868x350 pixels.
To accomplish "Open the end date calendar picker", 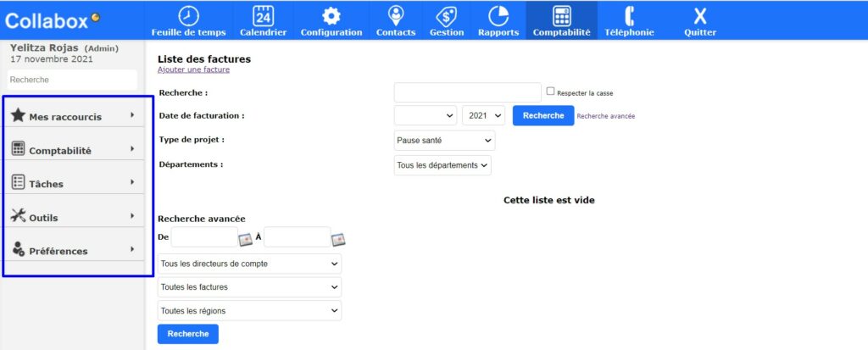I will point(338,240).
